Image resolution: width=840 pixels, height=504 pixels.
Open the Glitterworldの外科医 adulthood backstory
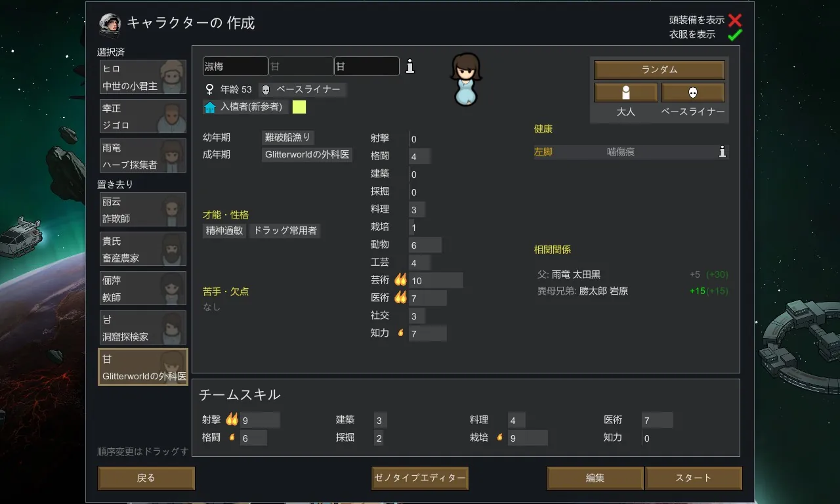tap(307, 155)
